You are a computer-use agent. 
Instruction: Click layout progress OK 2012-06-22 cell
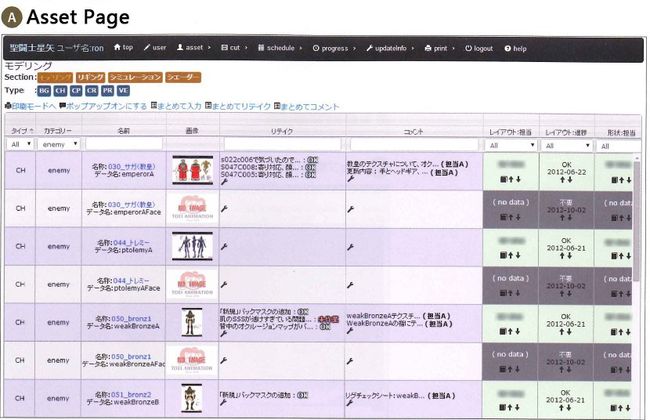click(x=566, y=172)
